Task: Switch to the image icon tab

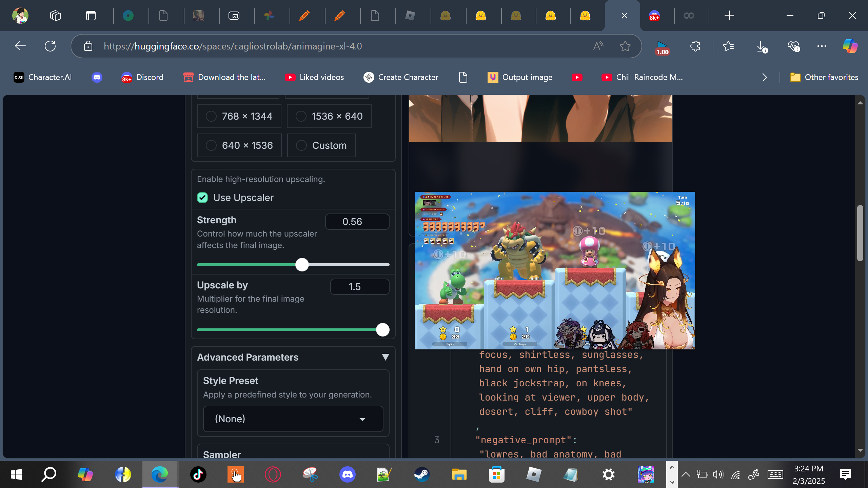Action: click(x=234, y=16)
